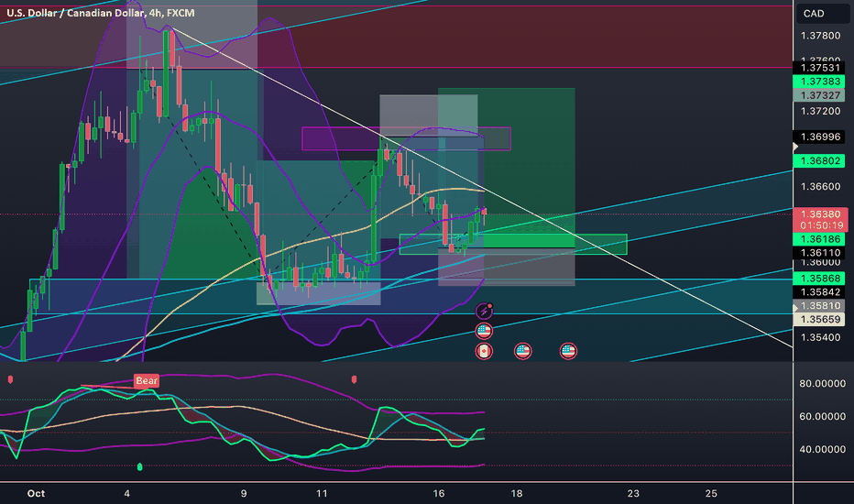
Task: Select the red marker above the indicator near Oct 12
Action: (x=354, y=379)
